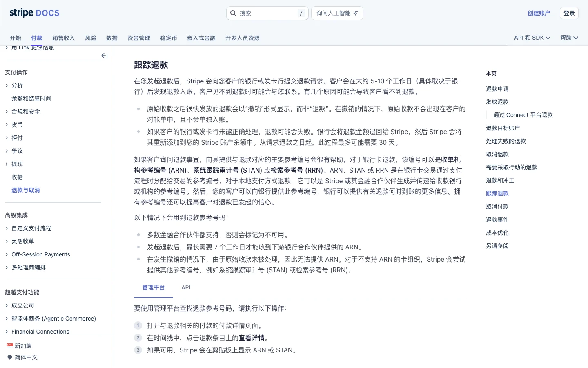Screen dimensions: 588x368
Task: Jump to 退款事件 section
Action: [x=497, y=220]
